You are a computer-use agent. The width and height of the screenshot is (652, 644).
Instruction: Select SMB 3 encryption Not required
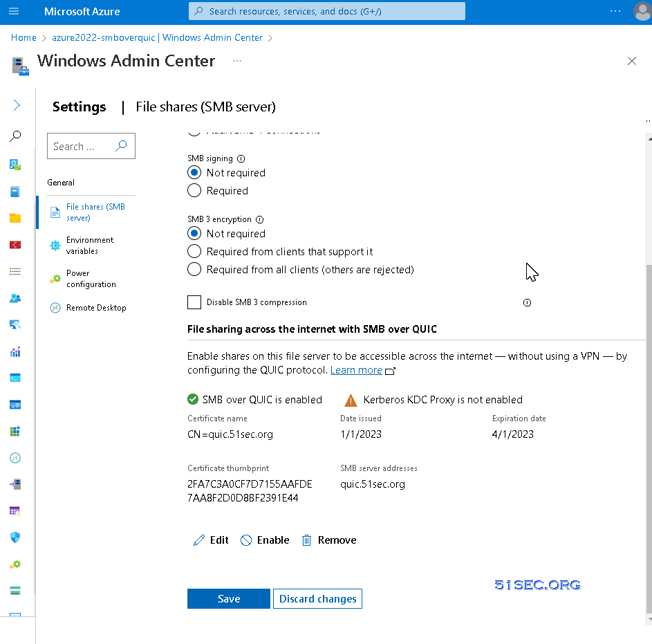(194, 233)
